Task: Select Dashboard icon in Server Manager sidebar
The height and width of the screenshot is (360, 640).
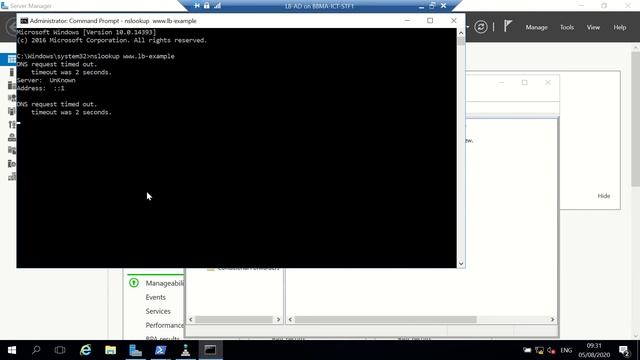Action: pos(12,60)
